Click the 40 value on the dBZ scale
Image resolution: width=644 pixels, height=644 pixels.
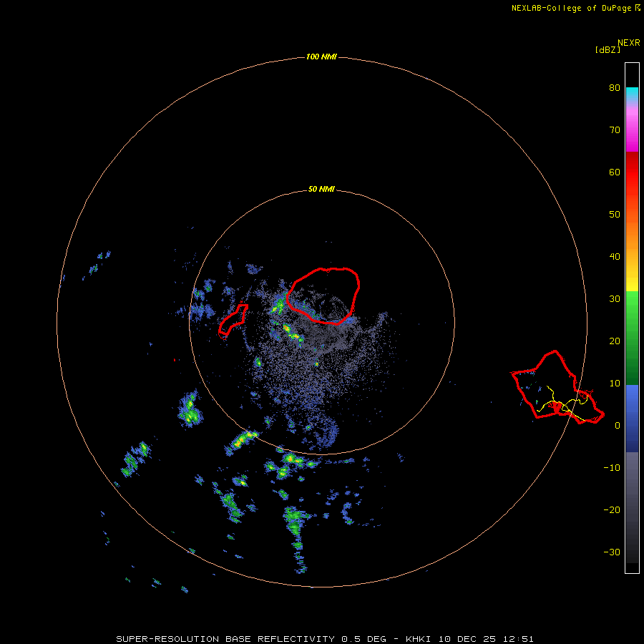pos(615,257)
